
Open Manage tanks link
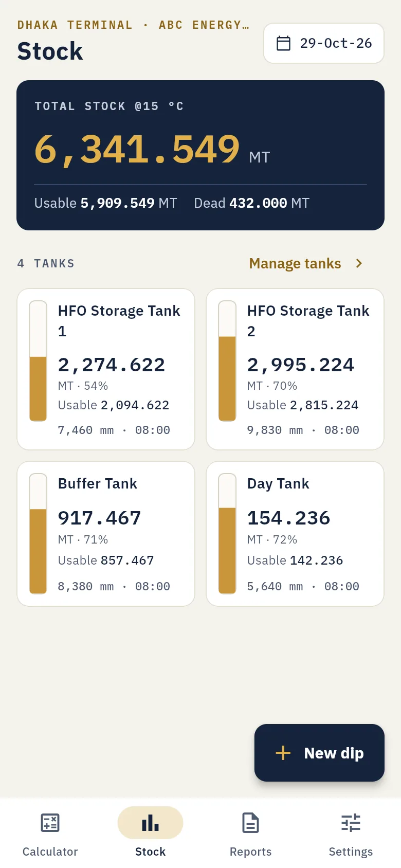(295, 263)
